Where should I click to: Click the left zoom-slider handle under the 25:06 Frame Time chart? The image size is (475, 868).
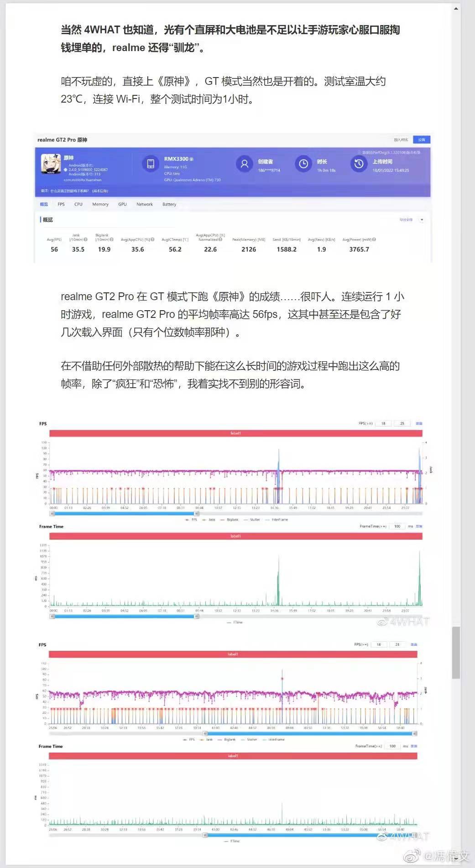205,835
